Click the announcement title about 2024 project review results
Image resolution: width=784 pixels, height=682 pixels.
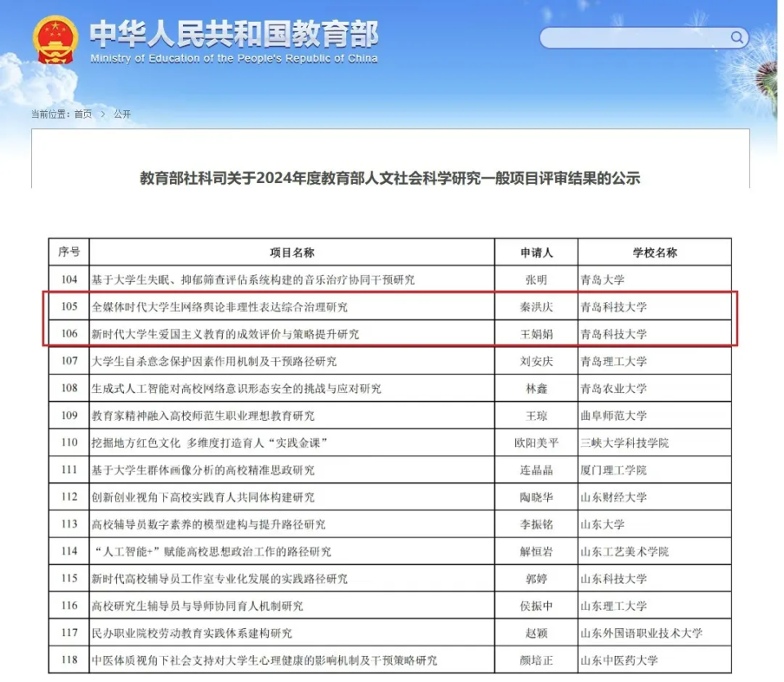(391, 179)
